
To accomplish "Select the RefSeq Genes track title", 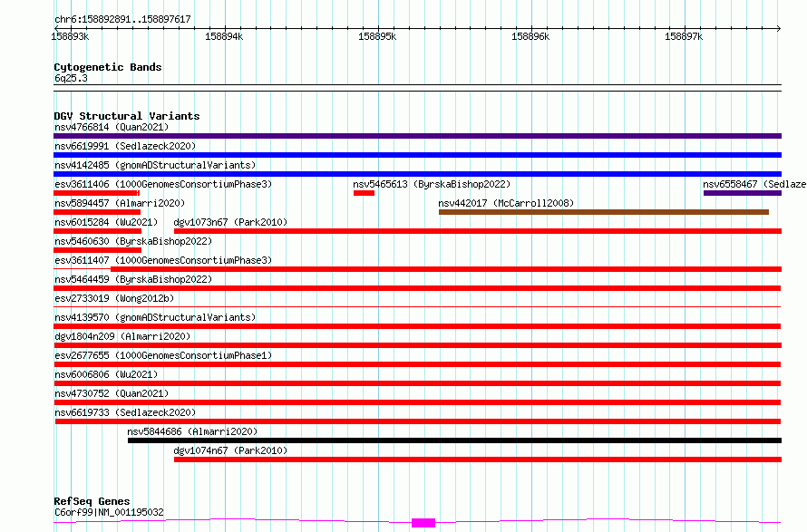I will tap(92, 501).
